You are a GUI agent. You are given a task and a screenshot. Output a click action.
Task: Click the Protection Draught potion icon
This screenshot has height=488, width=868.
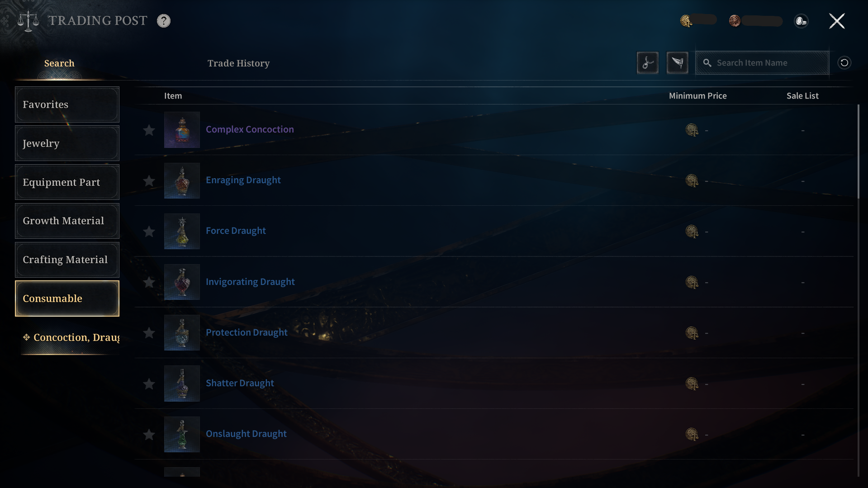pyautogui.click(x=182, y=332)
